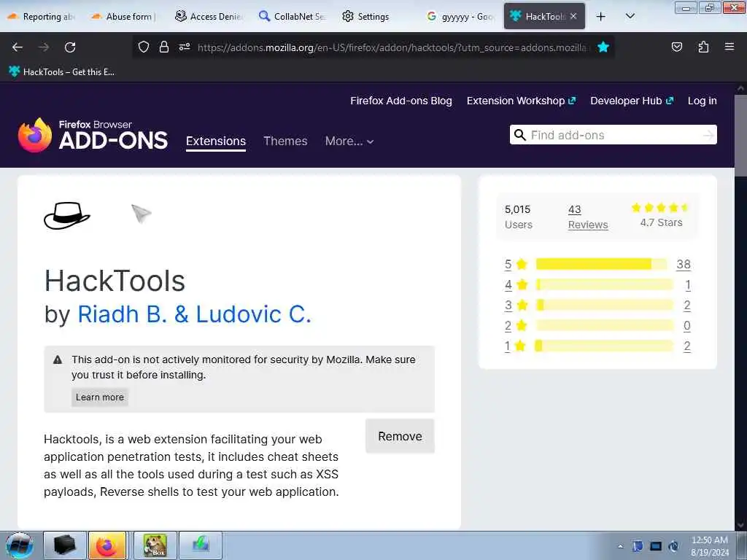
Task: Click the address bar URL field
Action: tap(391, 47)
